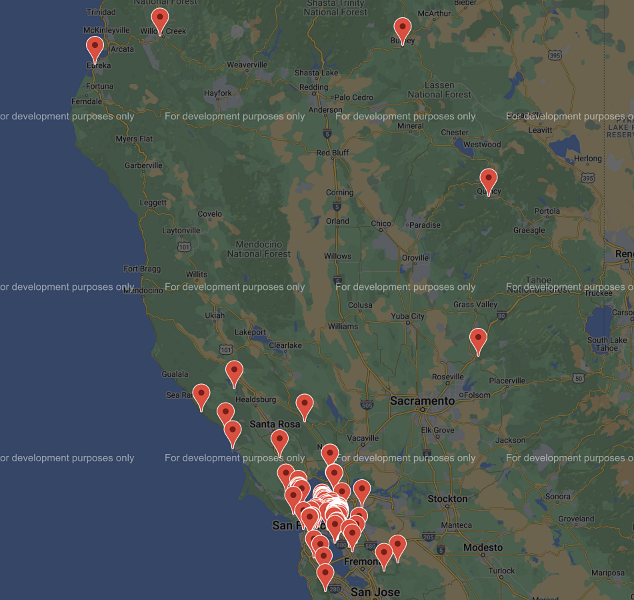
Task: Click the Willows label
Action: click(337, 256)
